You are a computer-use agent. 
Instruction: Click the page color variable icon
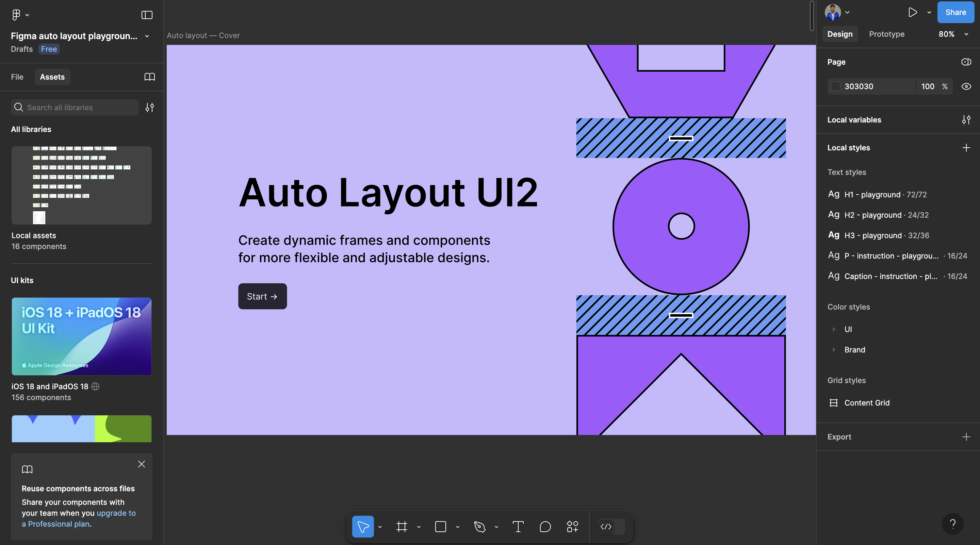(x=966, y=62)
